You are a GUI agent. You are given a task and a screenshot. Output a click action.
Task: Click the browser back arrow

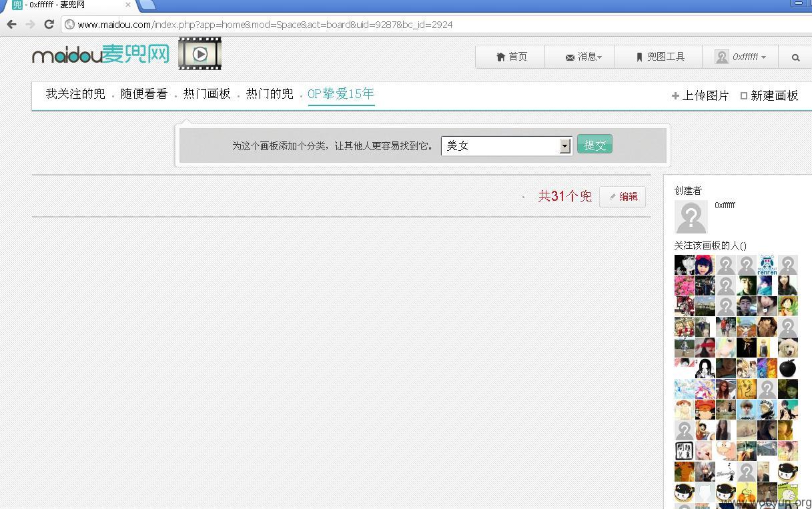click(11, 24)
